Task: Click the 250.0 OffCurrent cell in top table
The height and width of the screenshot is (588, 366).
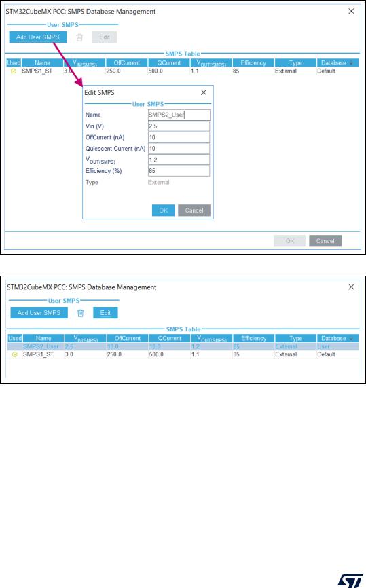Action: [113, 71]
